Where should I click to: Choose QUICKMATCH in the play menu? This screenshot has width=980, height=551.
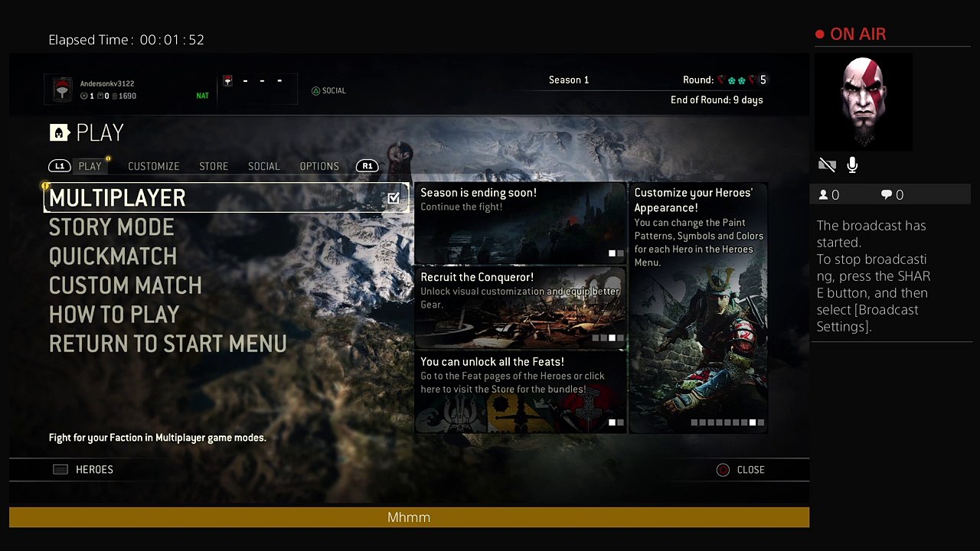(113, 256)
